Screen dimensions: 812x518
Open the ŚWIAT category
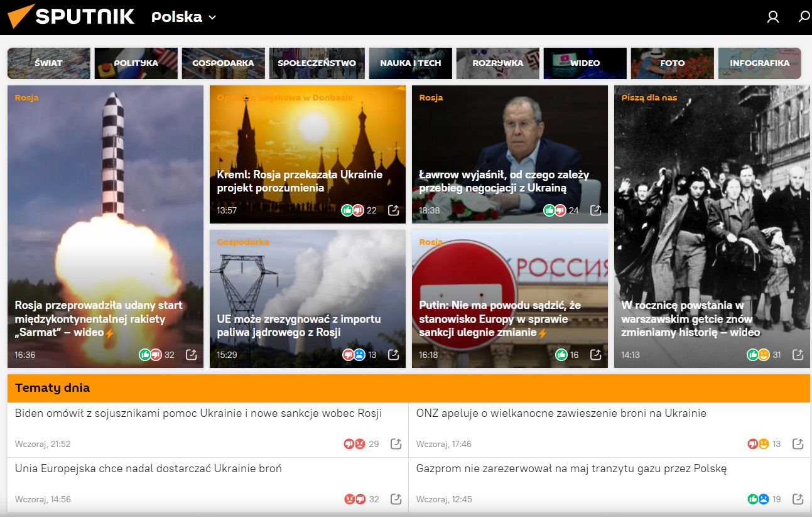point(48,63)
